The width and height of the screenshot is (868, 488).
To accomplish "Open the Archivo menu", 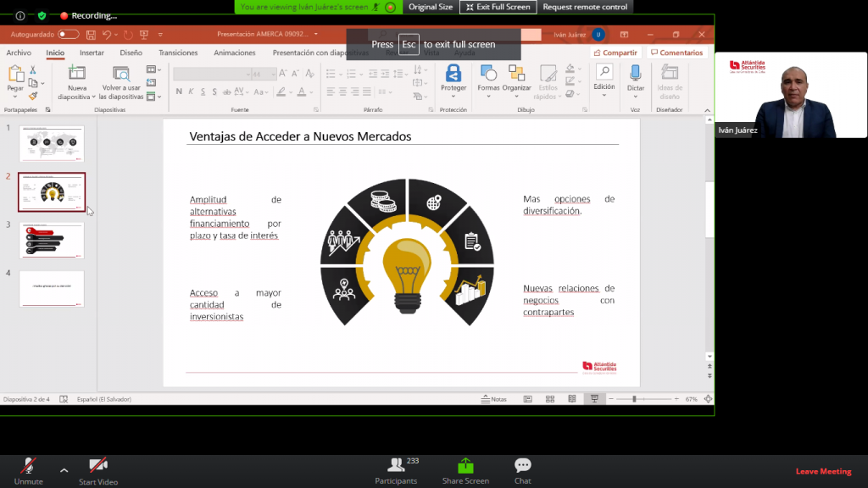I will point(19,53).
